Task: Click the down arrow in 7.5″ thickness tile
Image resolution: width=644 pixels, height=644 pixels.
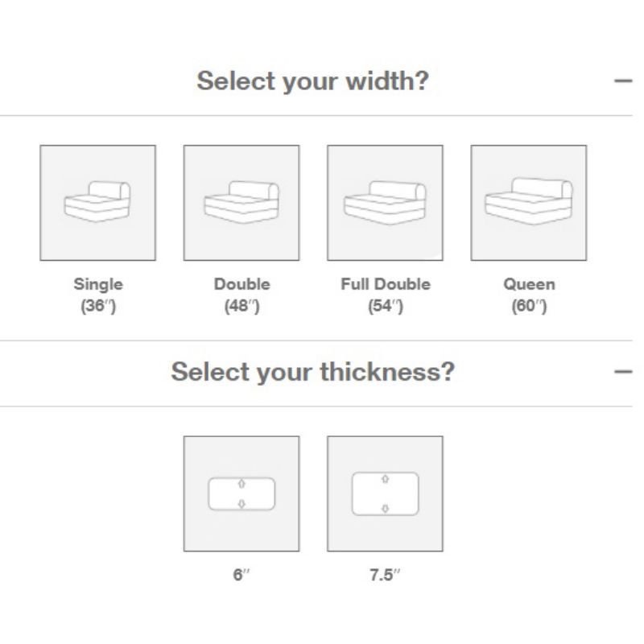Action: [x=385, y=508]
